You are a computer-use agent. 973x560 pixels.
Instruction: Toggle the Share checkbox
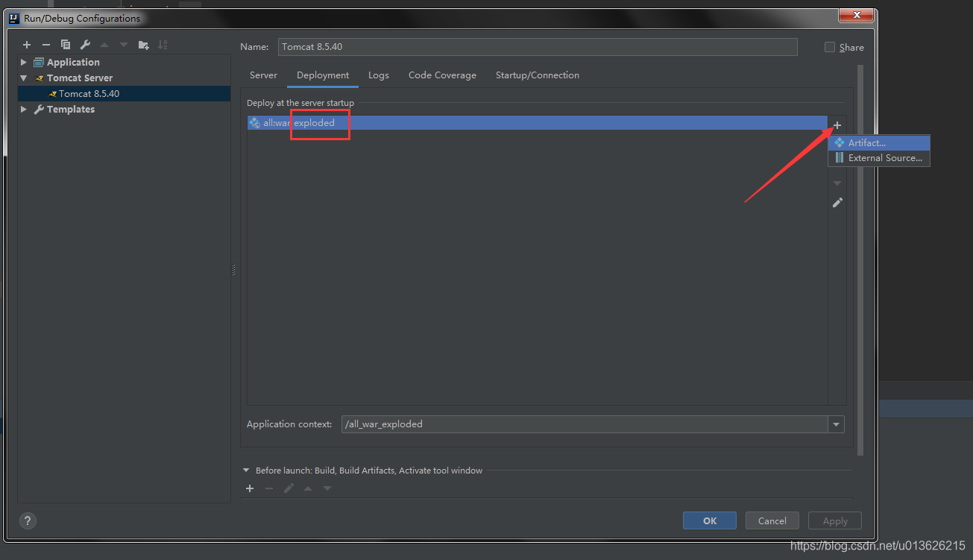click(830, 47)
